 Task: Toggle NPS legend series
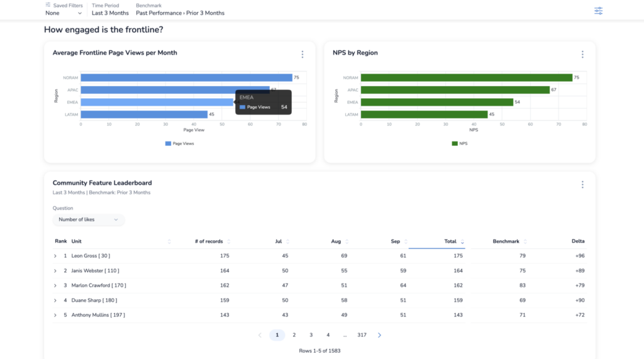tap(459, 143)
